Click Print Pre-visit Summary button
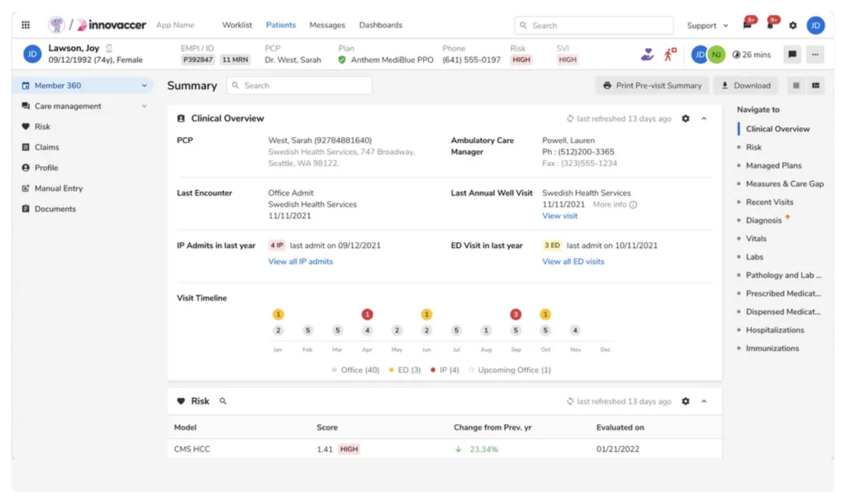The image size is (846, 504). click(655, 85)
